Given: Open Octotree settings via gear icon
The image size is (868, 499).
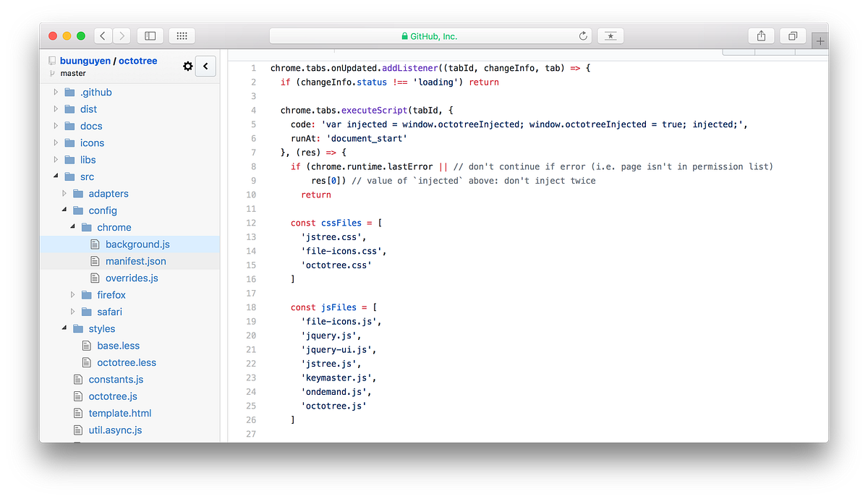Looking at the screenshot, I should click(187, 66).
